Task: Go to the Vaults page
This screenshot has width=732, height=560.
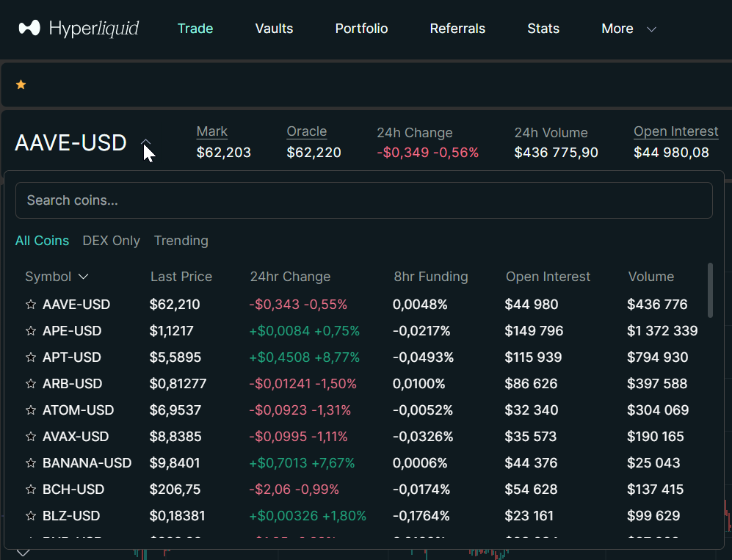Action: (274, 29)
